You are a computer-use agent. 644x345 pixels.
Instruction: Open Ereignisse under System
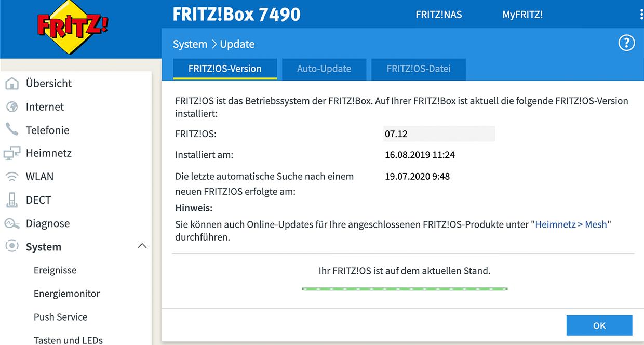pos(55,270)
